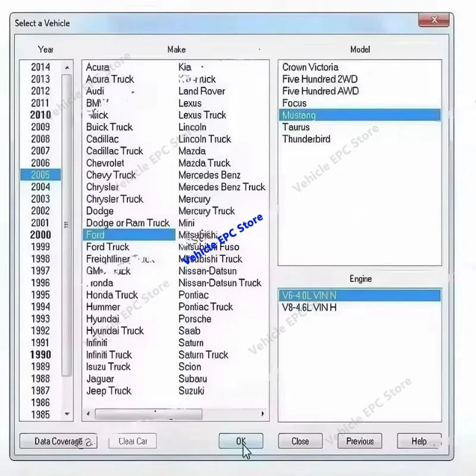
Task: Select year 1995
Action: [40, 295]
